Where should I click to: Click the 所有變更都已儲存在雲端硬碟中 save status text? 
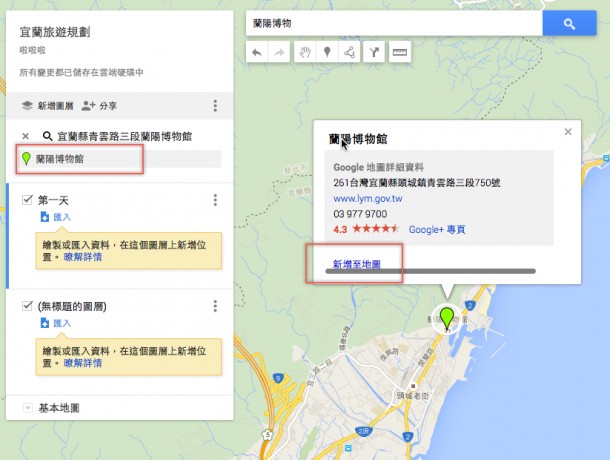pyautogui.click(x=81, y=72)
